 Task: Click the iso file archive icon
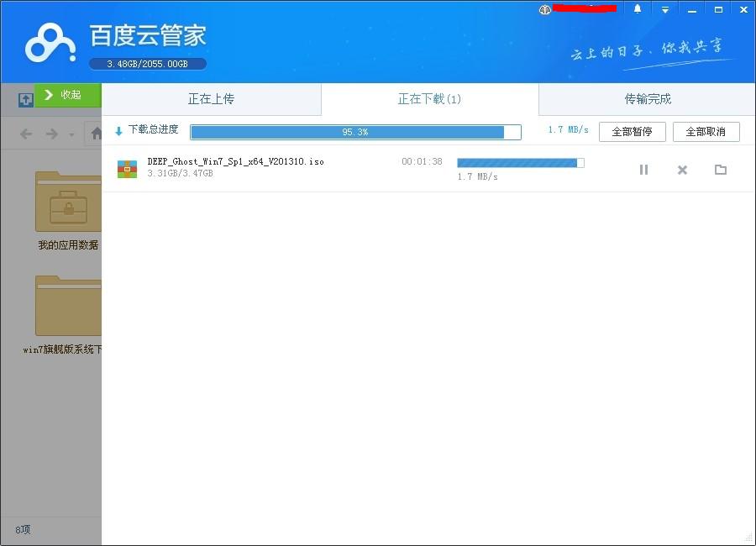pos(128,169)
